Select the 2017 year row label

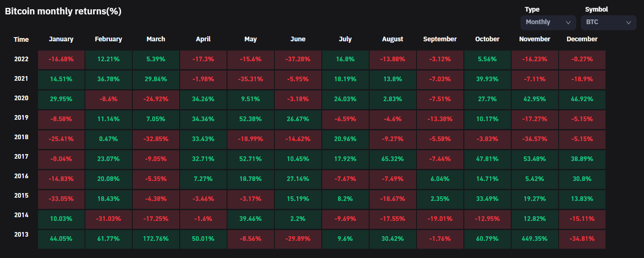pyautogui.click(x=21, y=156)
